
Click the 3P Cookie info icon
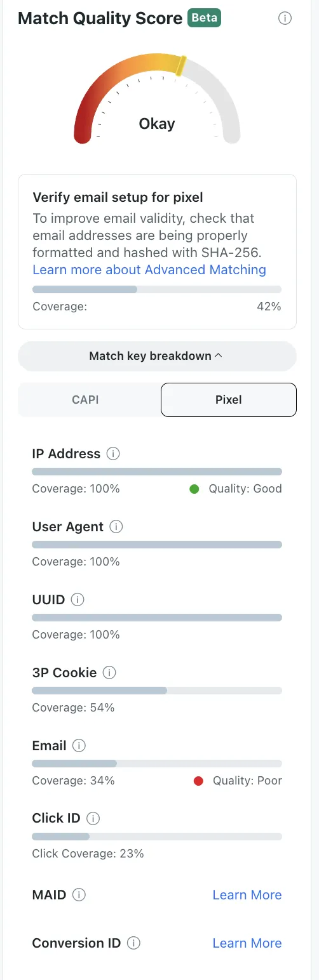[x=109, y=672]
